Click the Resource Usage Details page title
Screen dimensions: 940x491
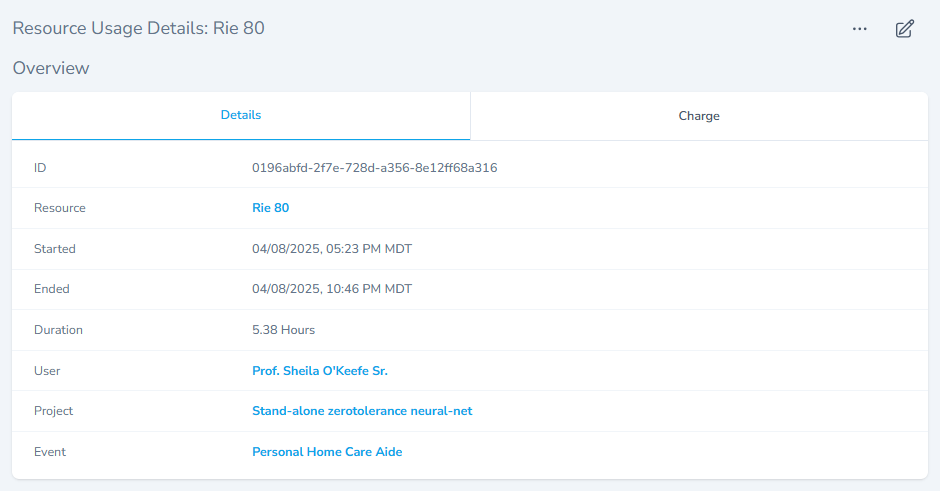coord(138,28)
